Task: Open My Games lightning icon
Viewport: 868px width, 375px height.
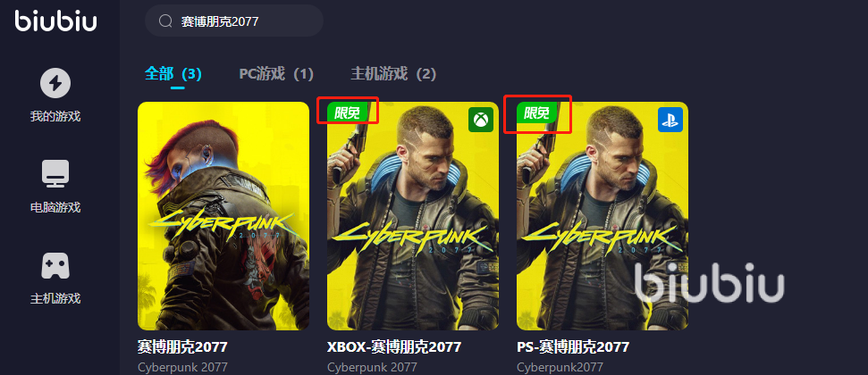Action: [x=55, y=84]
